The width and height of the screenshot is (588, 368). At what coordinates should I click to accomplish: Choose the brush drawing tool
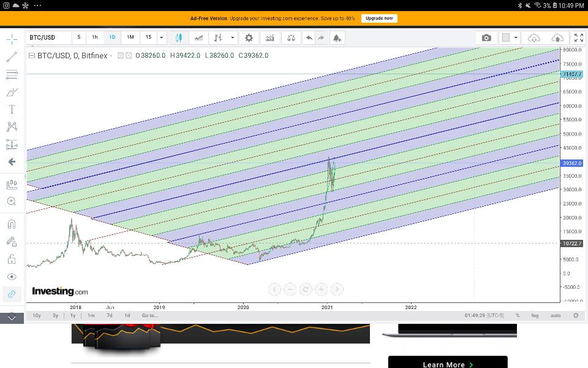point(12,92)
